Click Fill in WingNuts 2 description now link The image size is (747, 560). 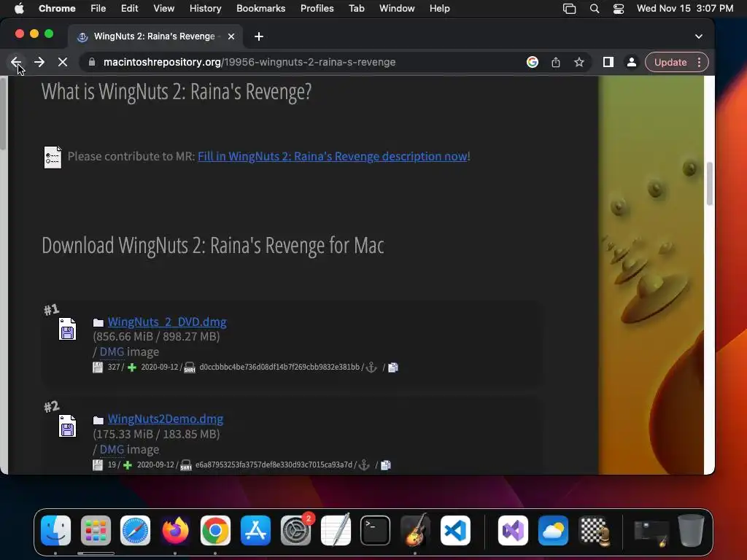pyautogui.click(x=333, y=156)
